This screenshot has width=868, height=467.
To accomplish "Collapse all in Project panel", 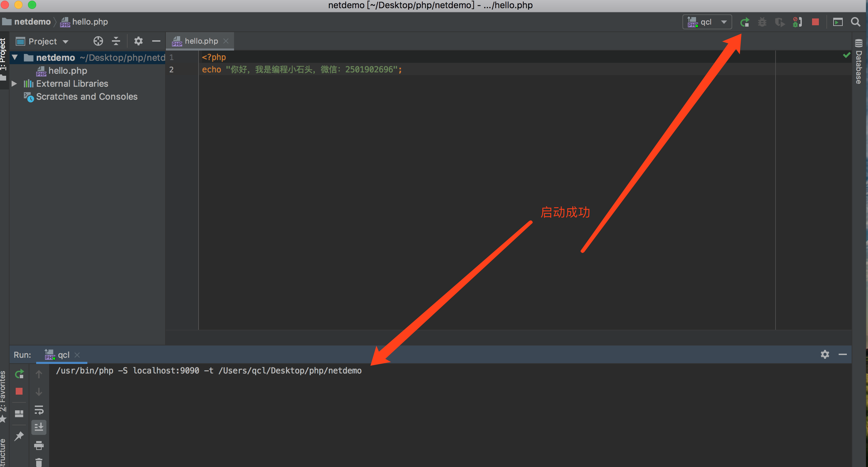I will (116, 41).
